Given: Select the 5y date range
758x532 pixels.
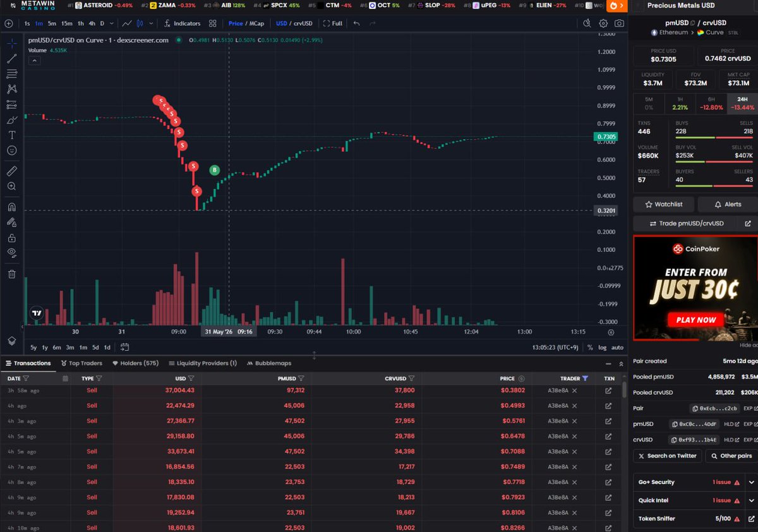Looking at the screenshot, I should pyautogui.click(x=33, y=348).
